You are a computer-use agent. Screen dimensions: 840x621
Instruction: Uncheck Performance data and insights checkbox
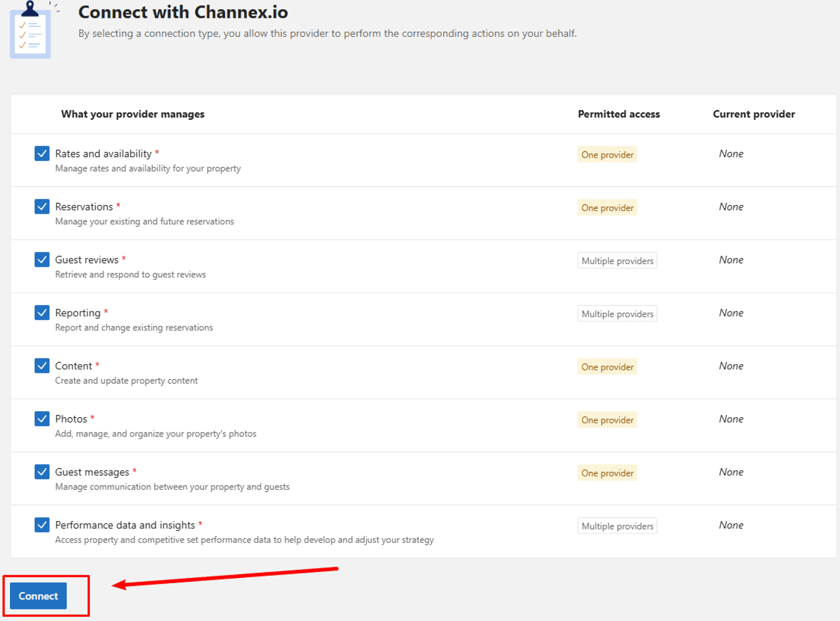[42, 525]
